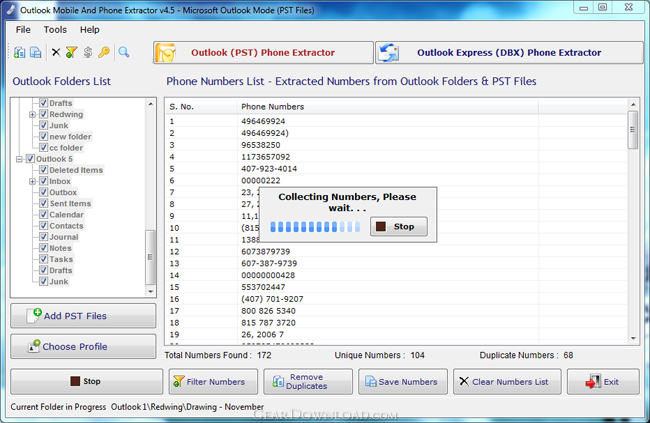
Task: Uncheck the Inbox checkbox
Action: 44,181
